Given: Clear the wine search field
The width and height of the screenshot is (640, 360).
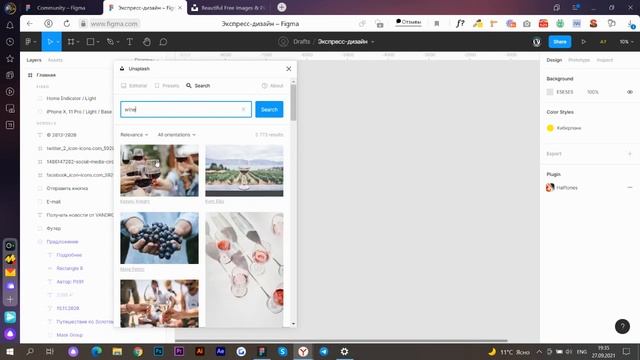Looking at the screenshot, I should click(244, 109).
